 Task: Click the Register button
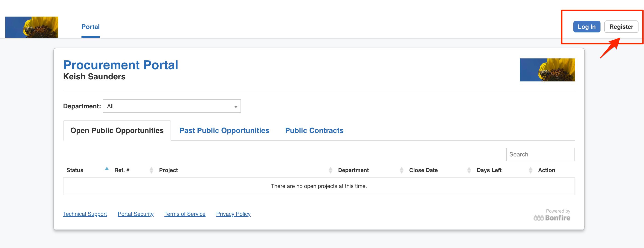click(621, 27)
